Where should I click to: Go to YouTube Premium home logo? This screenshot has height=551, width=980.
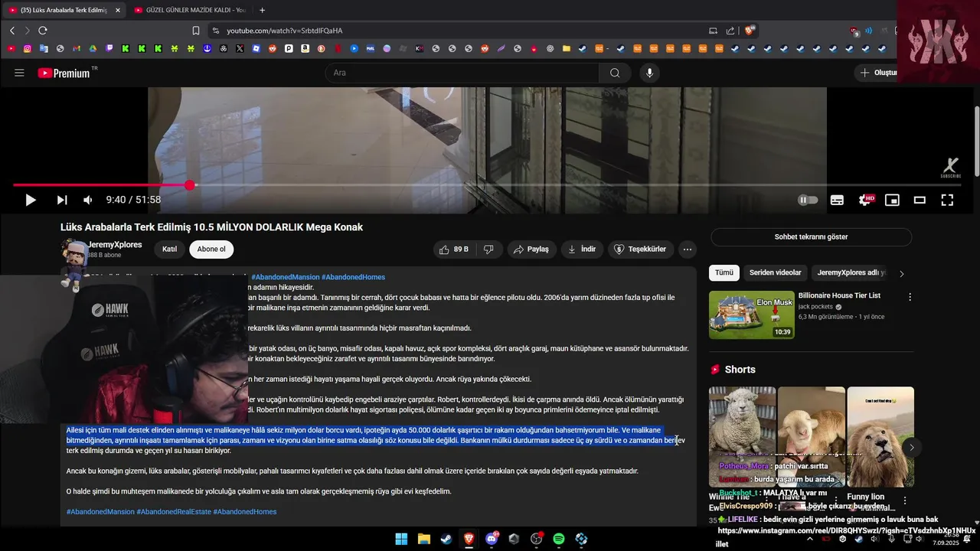pyautogui.click(x=64, y=73)
